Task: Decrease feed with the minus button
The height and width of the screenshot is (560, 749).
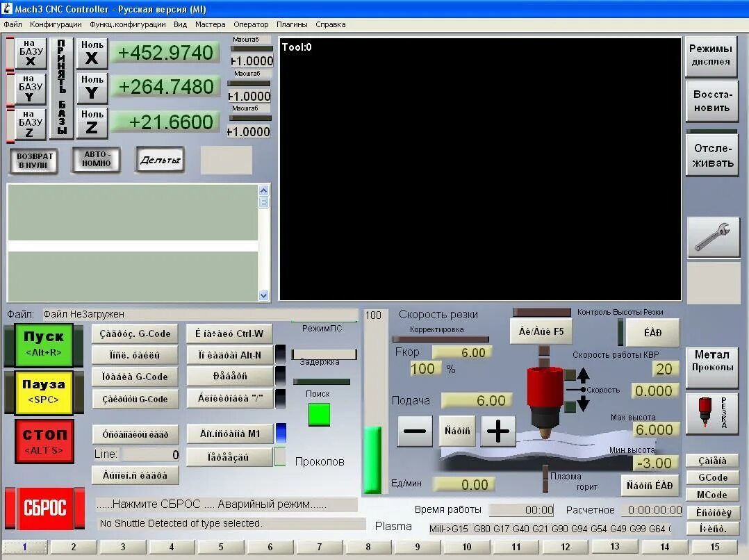Action: (x=415, y=431)
